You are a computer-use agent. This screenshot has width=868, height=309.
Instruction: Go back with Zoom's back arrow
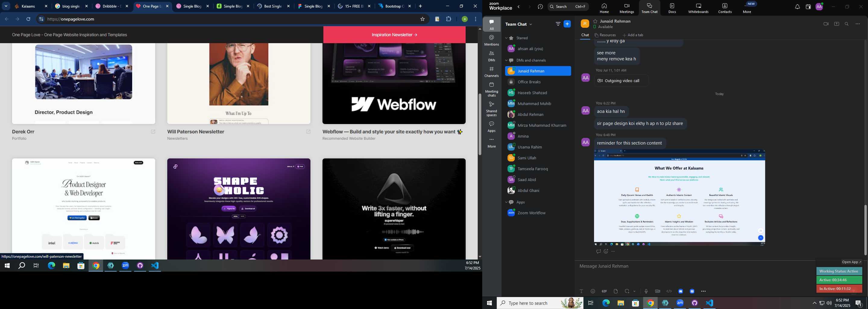[x=519, y=7]
